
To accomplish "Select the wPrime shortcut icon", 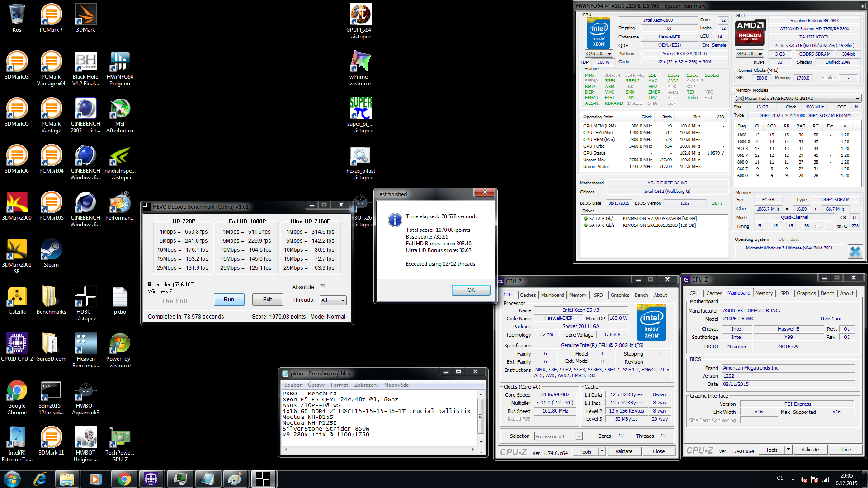I will pos(360,68).
